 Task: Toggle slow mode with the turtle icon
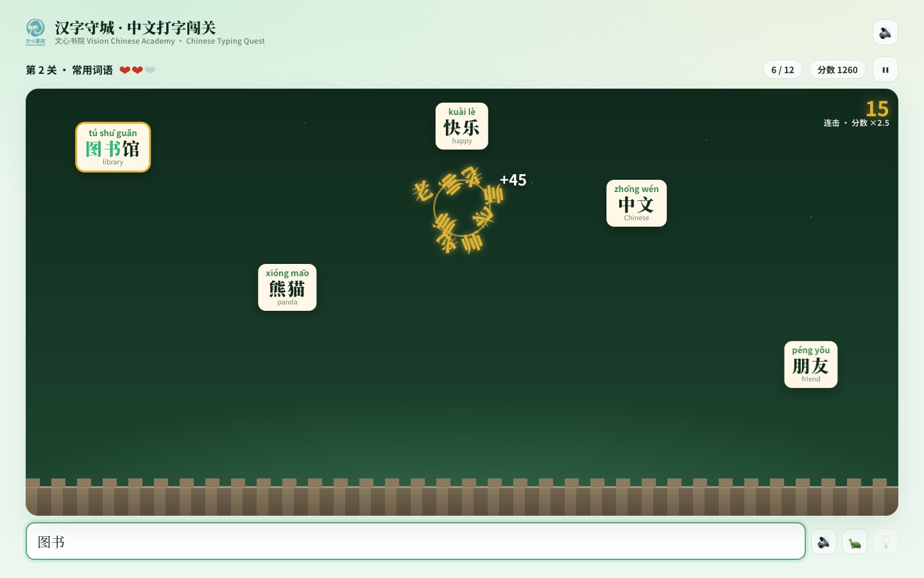[855, 541]
